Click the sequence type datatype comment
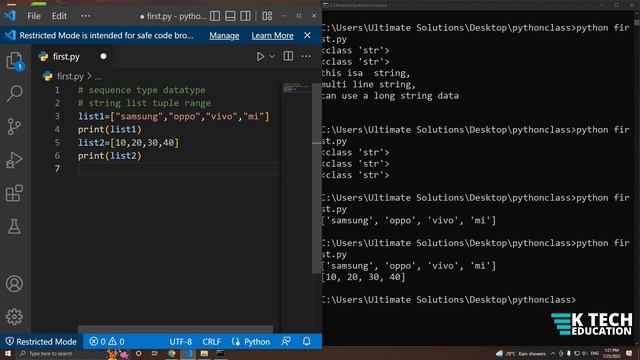Screen dimensions: 640x360 pyautogui.click(x=142, y=90)
